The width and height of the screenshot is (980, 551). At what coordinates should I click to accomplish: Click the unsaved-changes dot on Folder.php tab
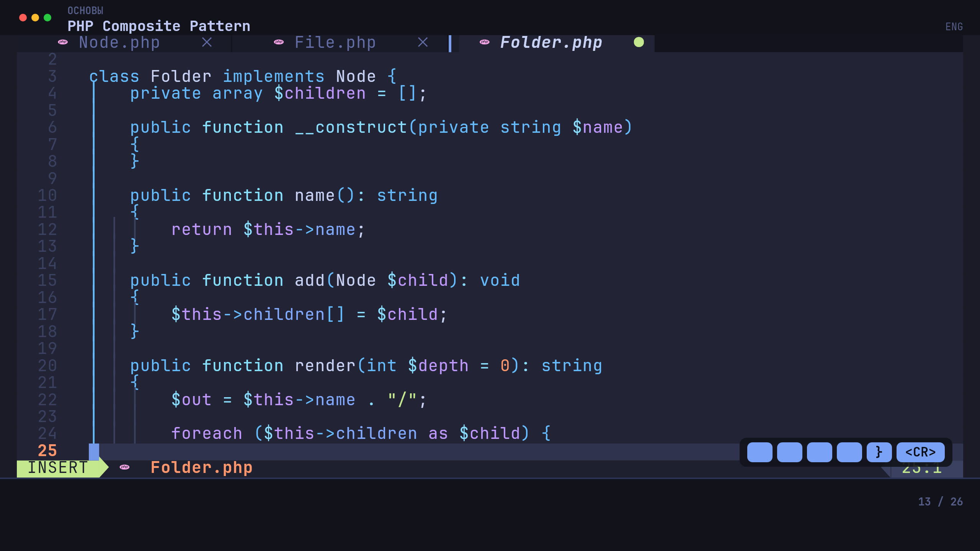point(639,42)
